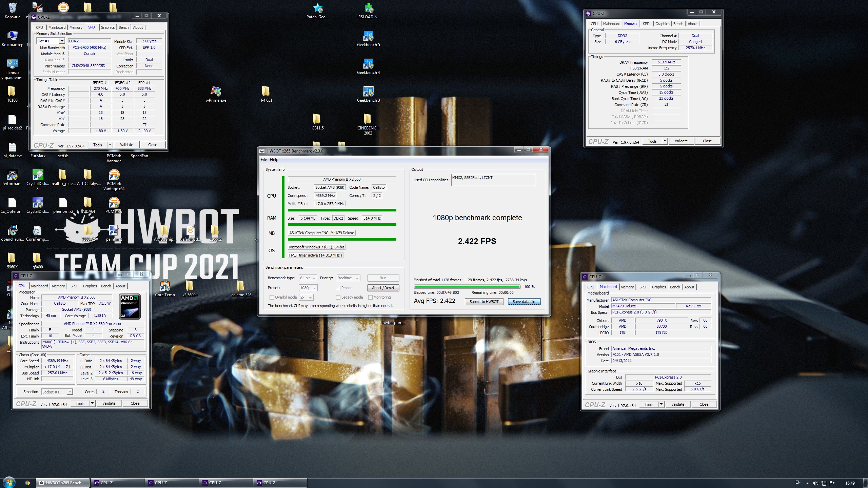Open the Help menu in HWBOT x265

tap(274, 160)
